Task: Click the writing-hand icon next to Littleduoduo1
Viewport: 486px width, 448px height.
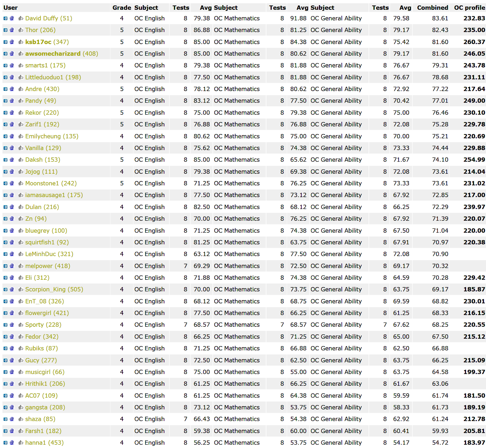Action: pyautogui.click(x=21, y=77)
